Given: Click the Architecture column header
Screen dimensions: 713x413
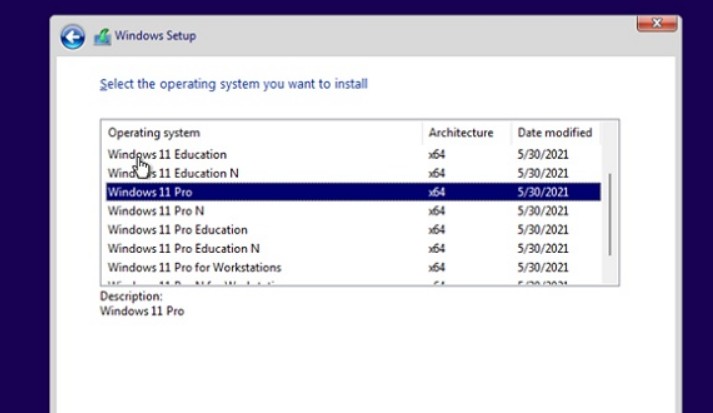Looking at the screenshot, I should click(x=467, y=133).
